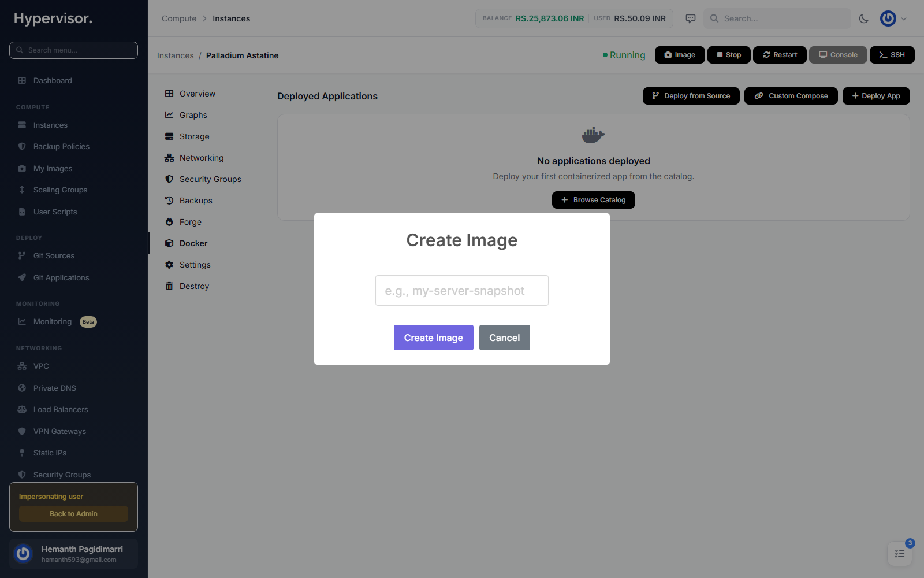Click the Browse Catalog button
The width and height of the screenshot is (924, 578).
(x=594, y=200)
